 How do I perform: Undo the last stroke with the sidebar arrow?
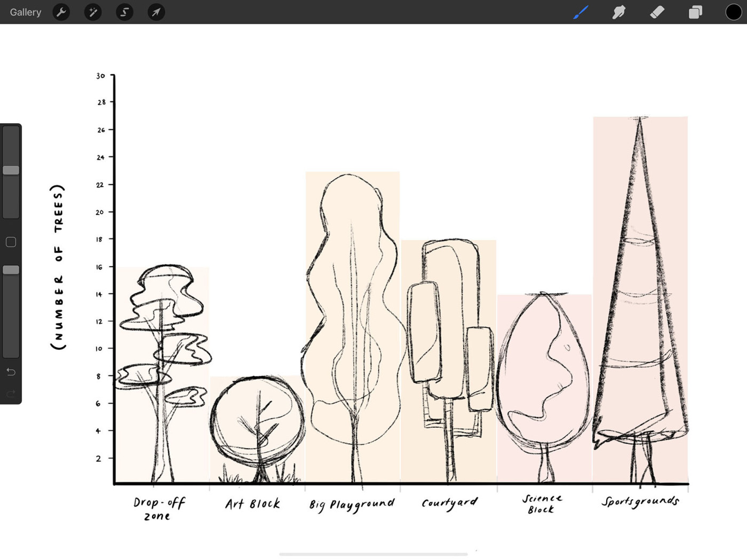pos(11,372)
